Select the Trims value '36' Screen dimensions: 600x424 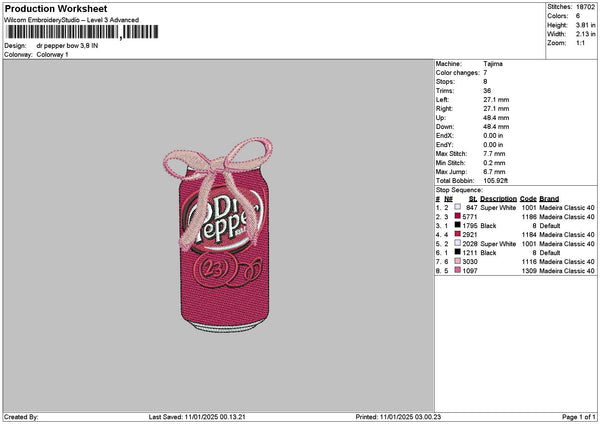(487, 91)
